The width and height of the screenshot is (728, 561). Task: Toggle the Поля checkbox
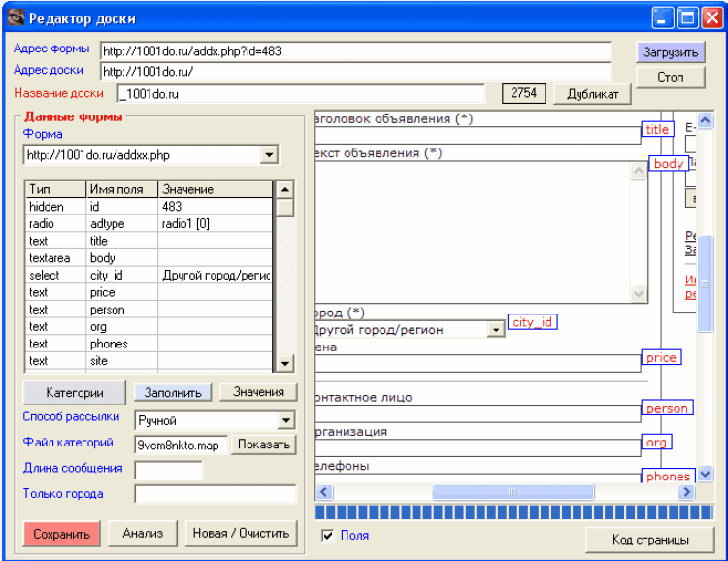click(328, 535)
